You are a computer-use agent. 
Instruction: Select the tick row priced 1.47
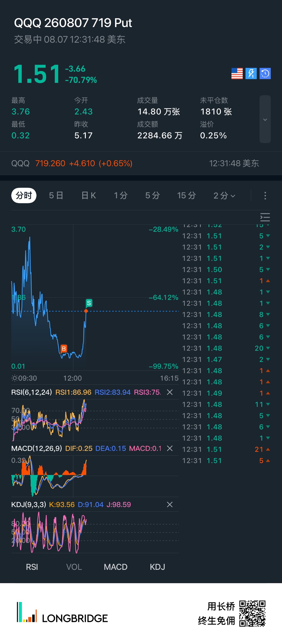pyautogui.click(x=226, y=359)
